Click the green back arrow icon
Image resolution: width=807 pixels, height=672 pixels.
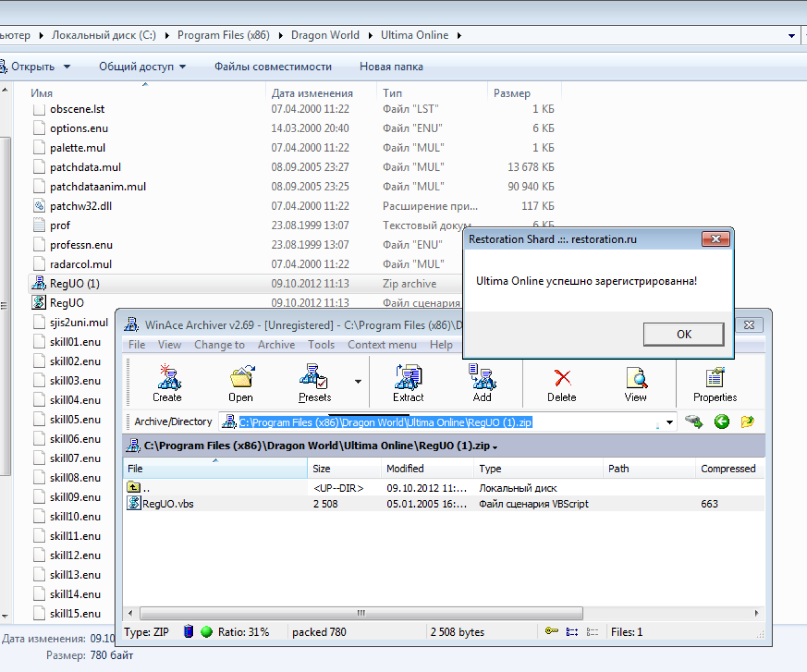click(721, 422)
